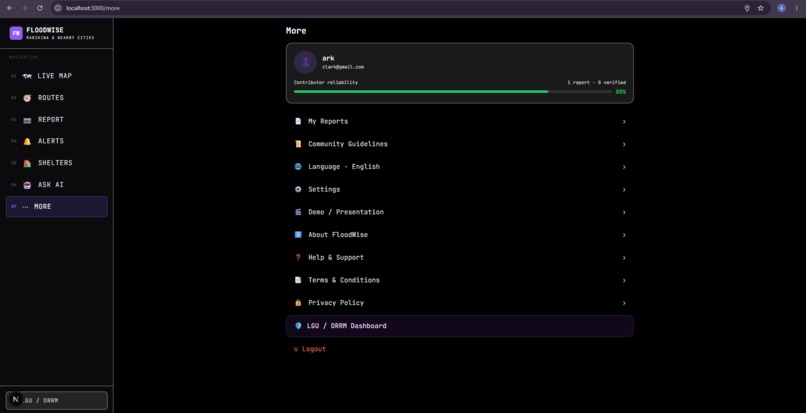Viewport: 806px width, 413px height.
Task: Click '1 report - 0 verified' text
Action: pos(596,82)
